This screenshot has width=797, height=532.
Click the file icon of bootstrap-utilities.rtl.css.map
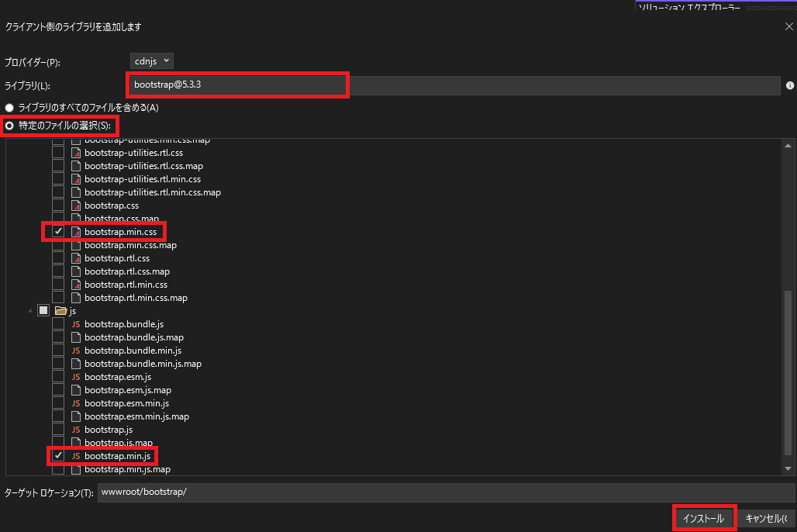click(x=76, y=166)
